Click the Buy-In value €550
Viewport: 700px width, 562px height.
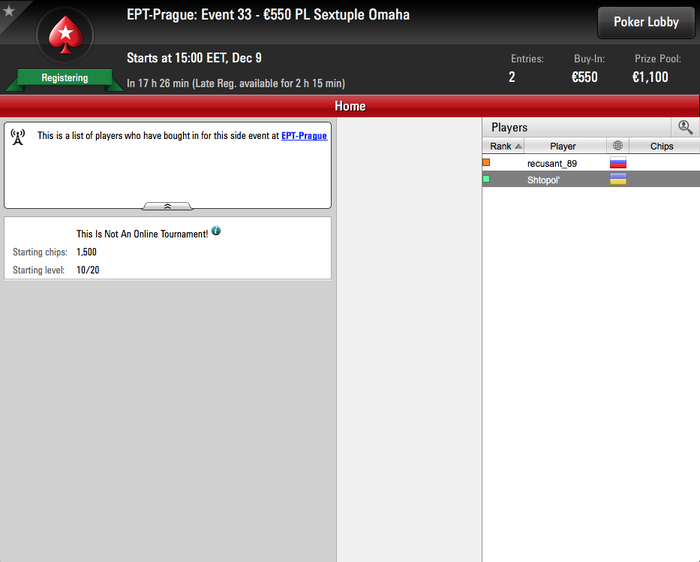(584, 77)
